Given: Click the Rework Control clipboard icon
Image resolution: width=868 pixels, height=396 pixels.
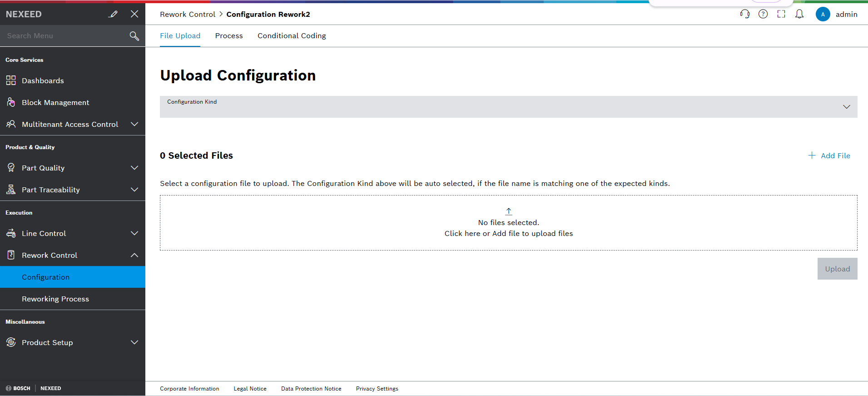Looking at the screenshot, I should tap(11, 255).
